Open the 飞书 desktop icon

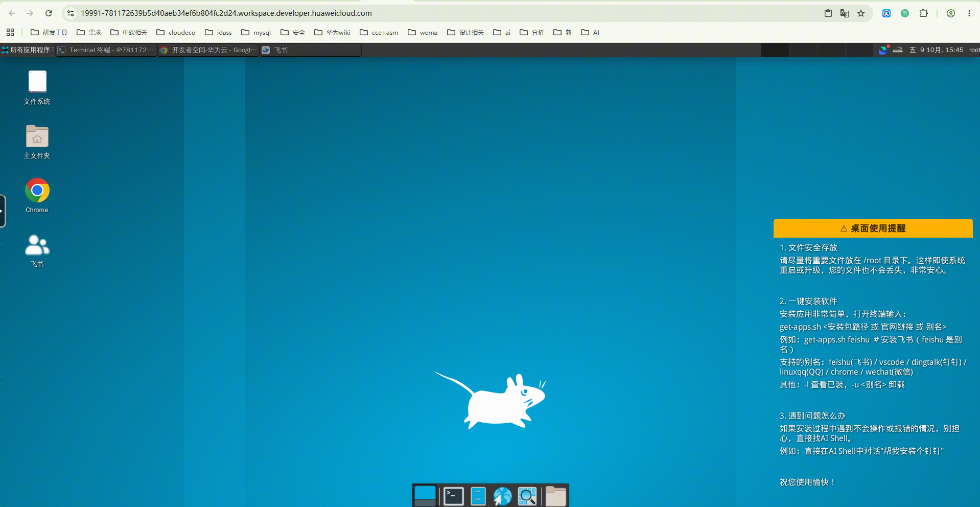(37, 250)
